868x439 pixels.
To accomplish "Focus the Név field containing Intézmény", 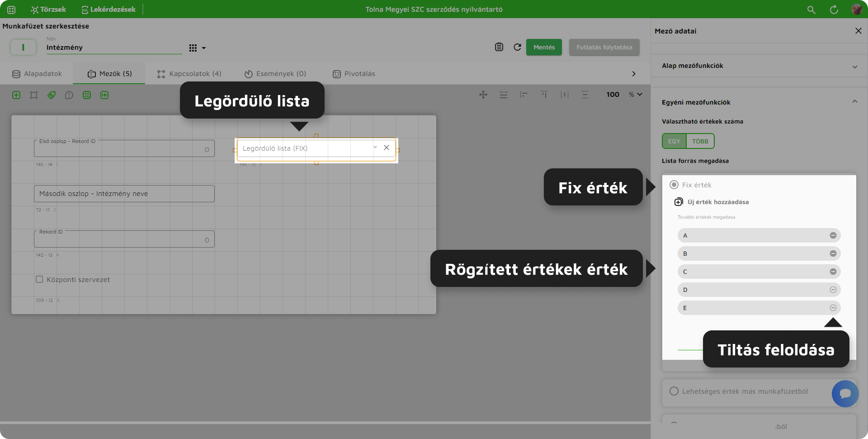I will coord(114,48).
